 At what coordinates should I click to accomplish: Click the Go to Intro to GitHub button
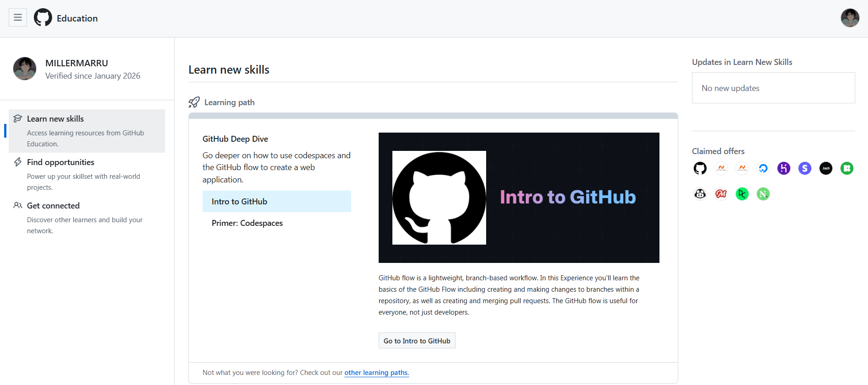[417, 341]
